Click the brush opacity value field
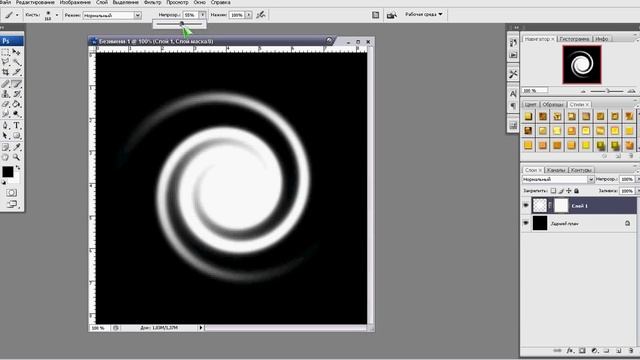The image size is (640, 360). (191, 15)
